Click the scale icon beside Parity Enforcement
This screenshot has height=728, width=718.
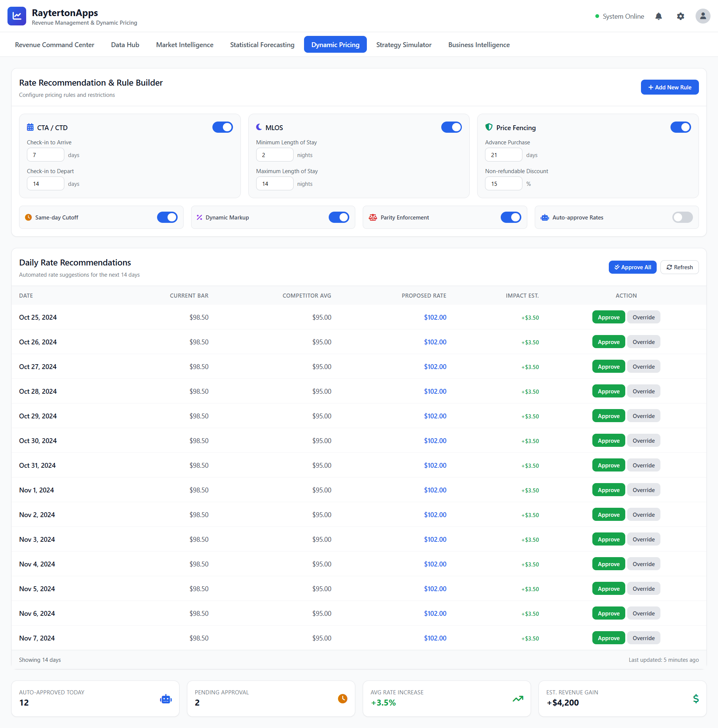pyautogui.click(x=372, y=217)
